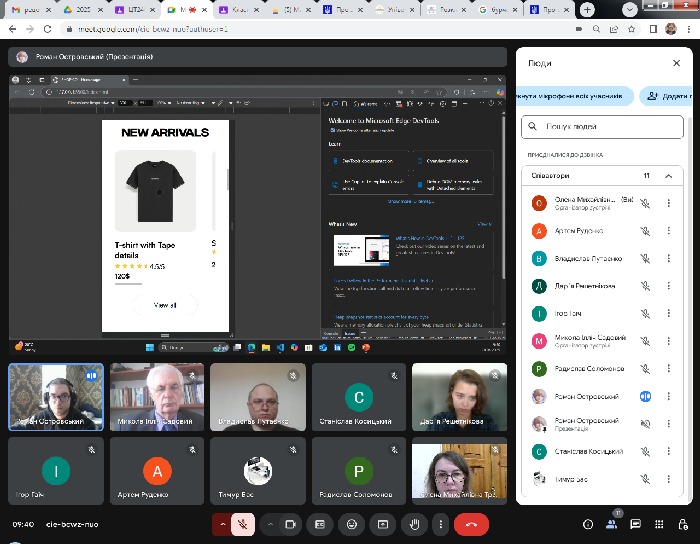Unmute the microphone in the call toolbar

click(241, 523)
